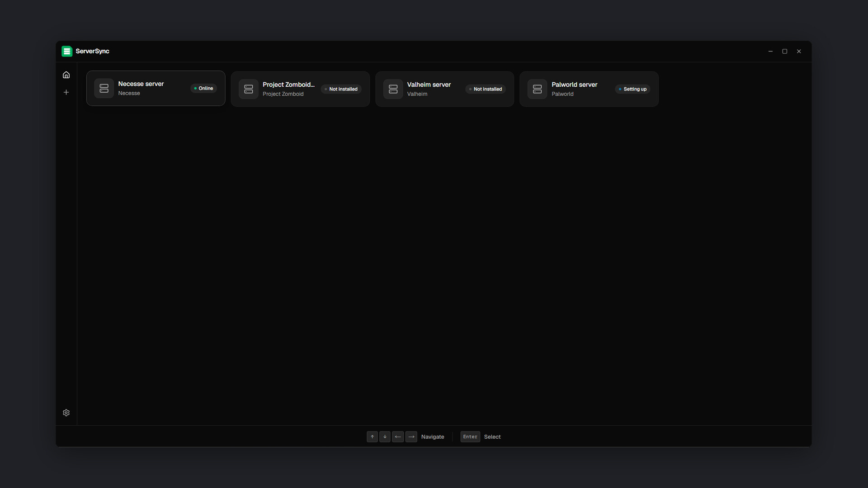Viewport: 868px width, 488px height.
Task: Close the ServerSync window
Action: point(799,52)
